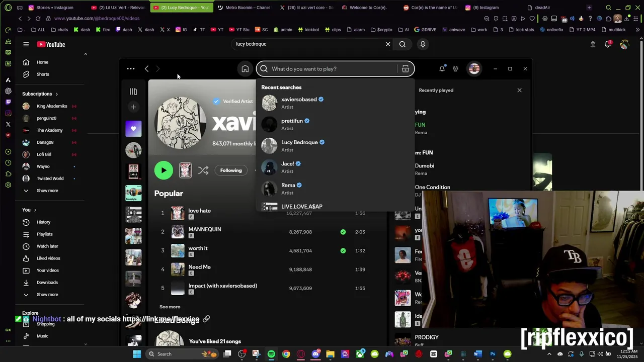
Task: Select LIVE.LOVE.A$AP from recent searches
Action: pyautogui.click(x=335, y=206)
